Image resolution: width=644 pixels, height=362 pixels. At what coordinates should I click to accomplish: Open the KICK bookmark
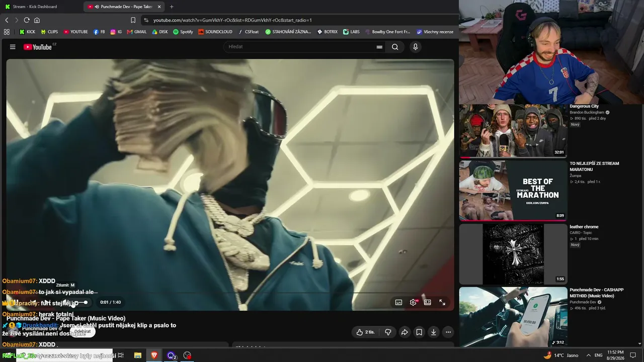[27, 32]
